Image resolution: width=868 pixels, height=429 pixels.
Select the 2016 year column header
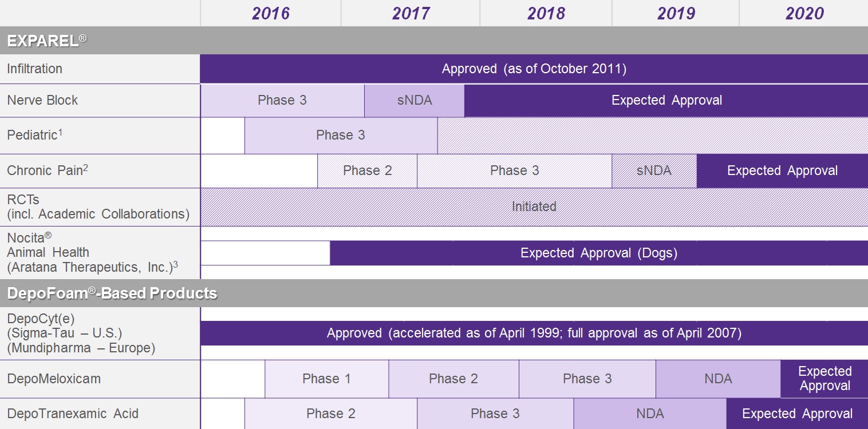coord(271,13)
